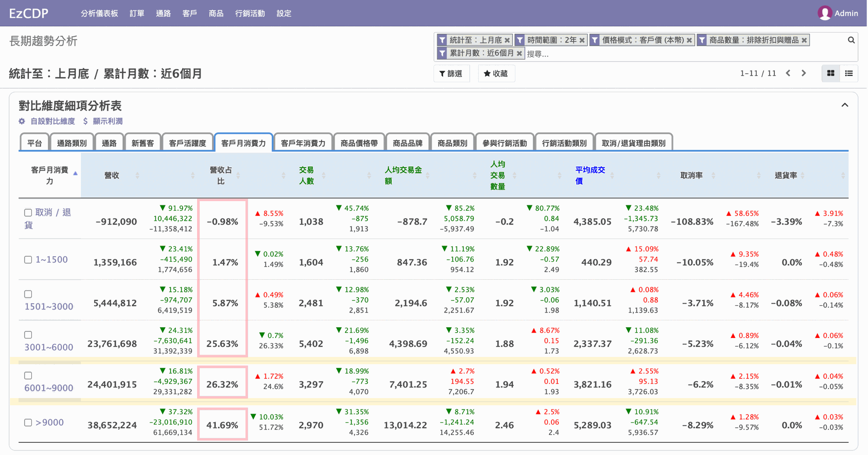Open the 3001~6000 segment link
Viewport: 868px width, 455px height.
(x=48, y=347)
